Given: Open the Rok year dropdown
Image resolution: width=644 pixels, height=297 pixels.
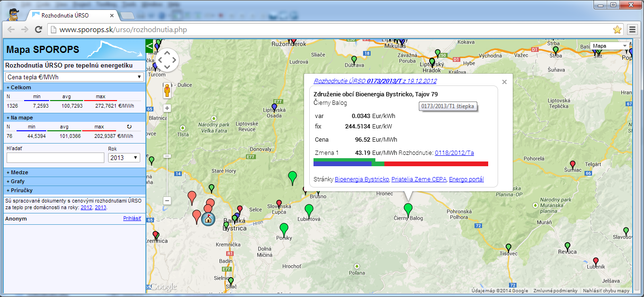Looking at the screenshot, I should [124, 158].
